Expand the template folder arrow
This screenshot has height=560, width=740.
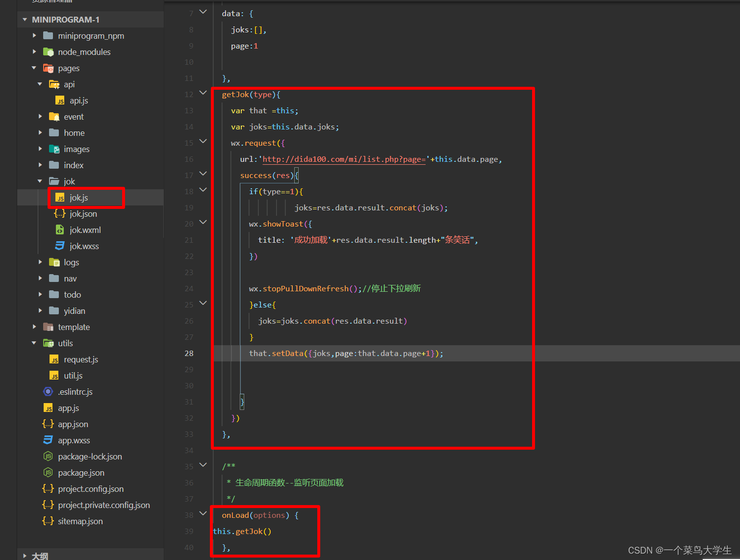click(34, 327)
